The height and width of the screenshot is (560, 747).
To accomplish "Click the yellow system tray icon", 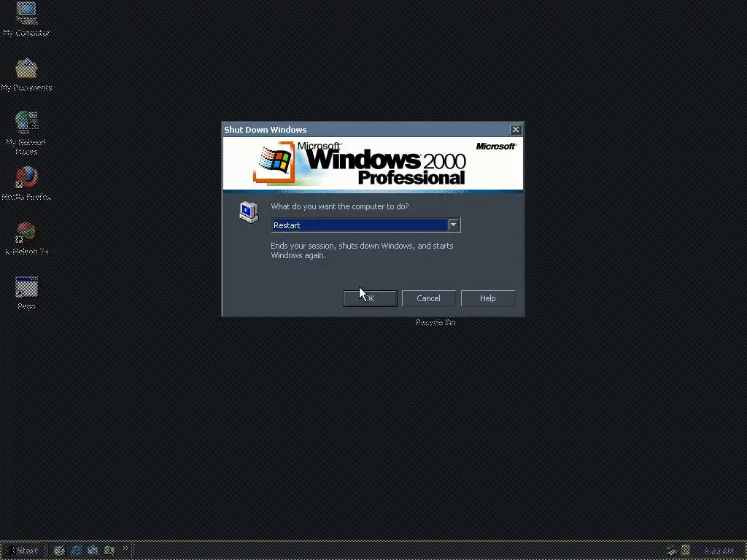I will tap(685, 551).
